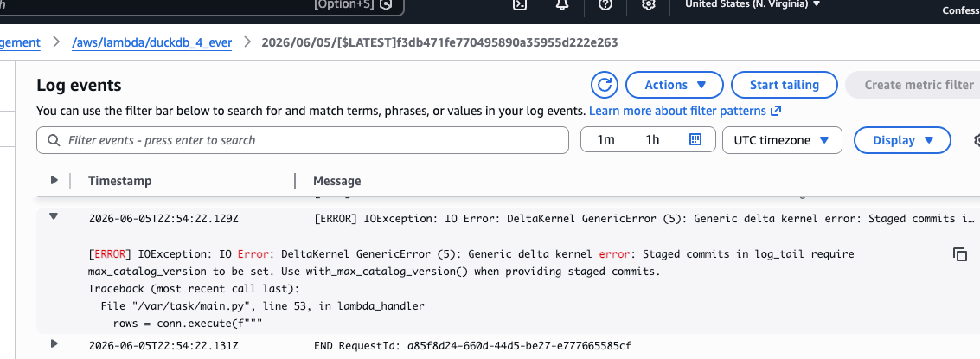Copy the expanded error message

(x=960, y=254)
